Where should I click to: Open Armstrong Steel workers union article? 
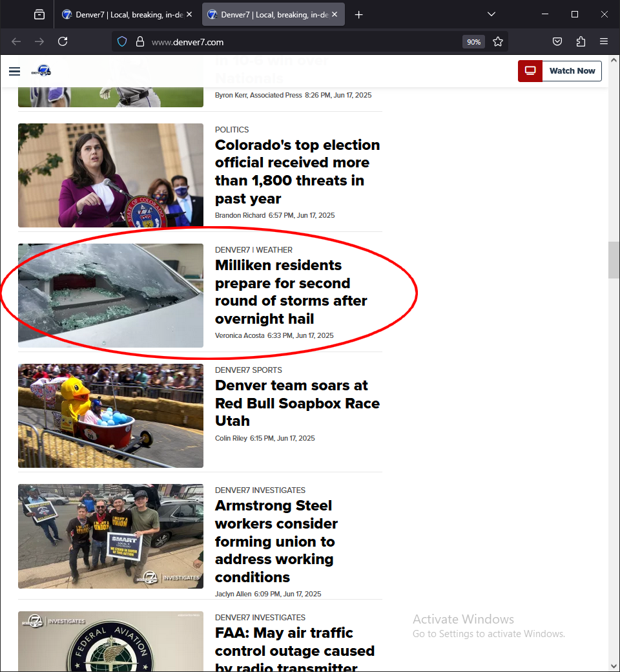[276, 541]
